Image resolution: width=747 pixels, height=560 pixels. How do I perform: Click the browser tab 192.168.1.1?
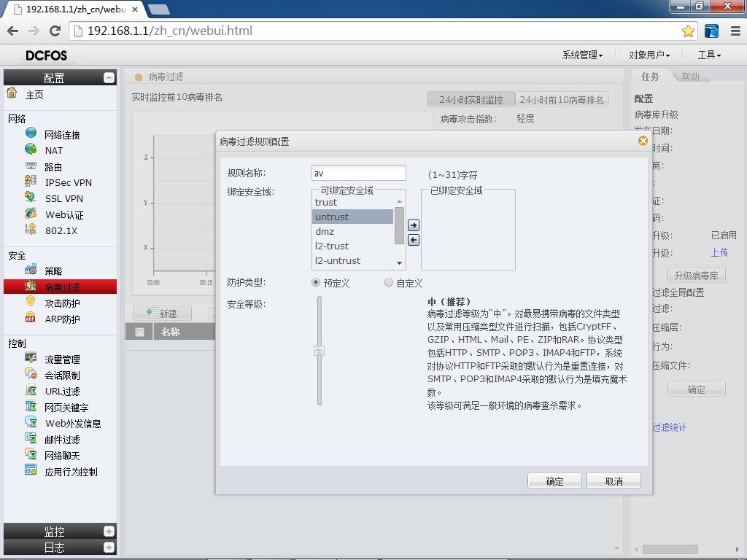76,9
